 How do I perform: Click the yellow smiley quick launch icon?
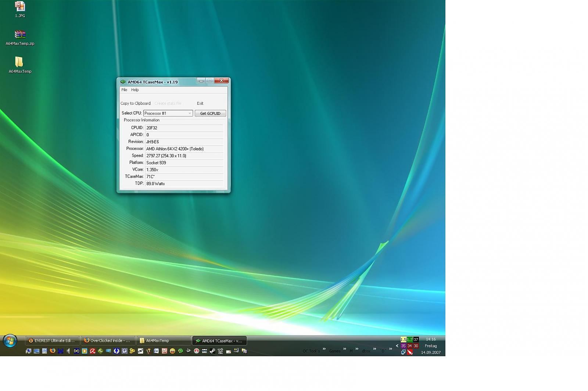[x=172, y=351]
